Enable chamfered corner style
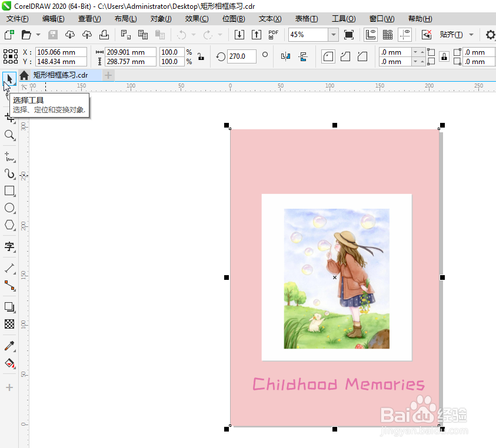The width and height of the screenshot is (496, 448). pyautogui.click(x=362, y=57)
